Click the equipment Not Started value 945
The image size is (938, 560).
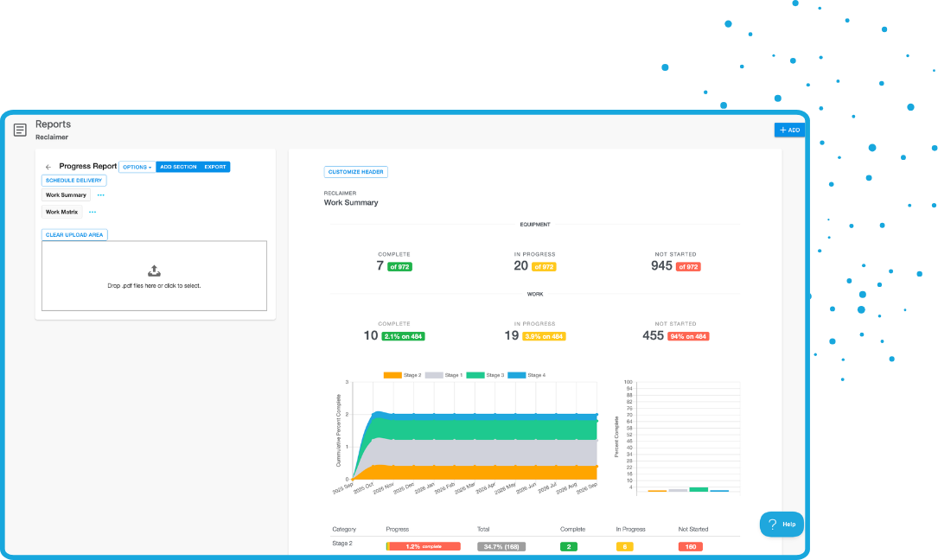tap(661, 265)
